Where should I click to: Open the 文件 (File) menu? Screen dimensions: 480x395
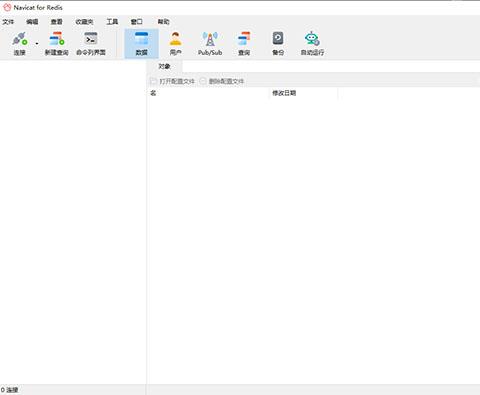8,22
